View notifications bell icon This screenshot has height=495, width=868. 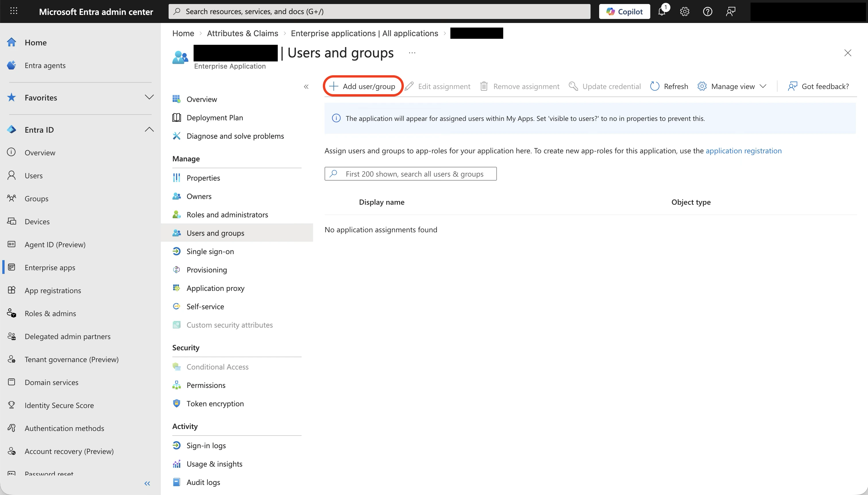click(661, 11)
